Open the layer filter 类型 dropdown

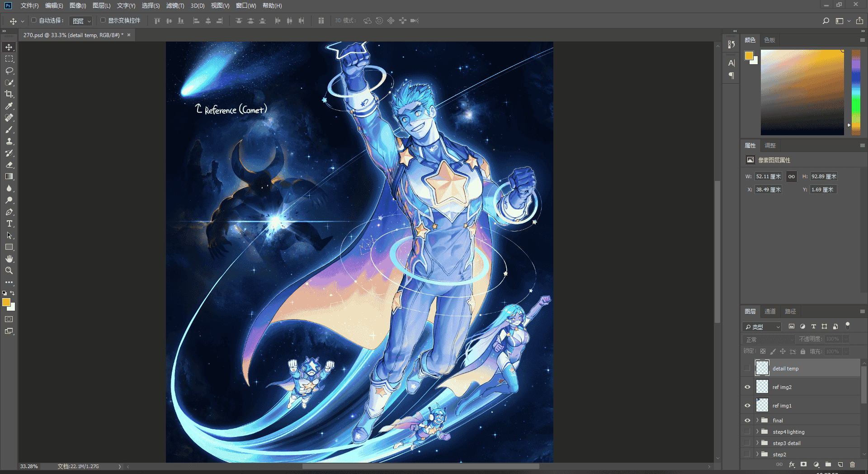point(762,327)
